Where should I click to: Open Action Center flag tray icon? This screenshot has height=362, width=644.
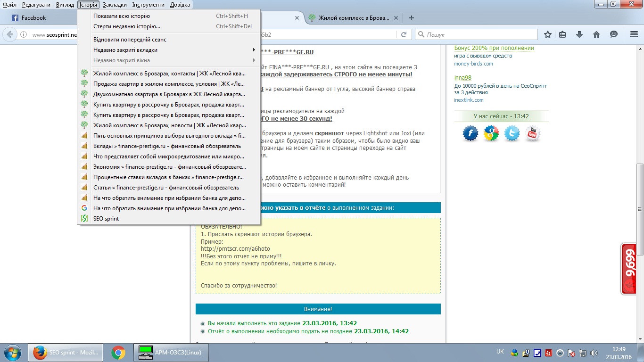[571, 353]
